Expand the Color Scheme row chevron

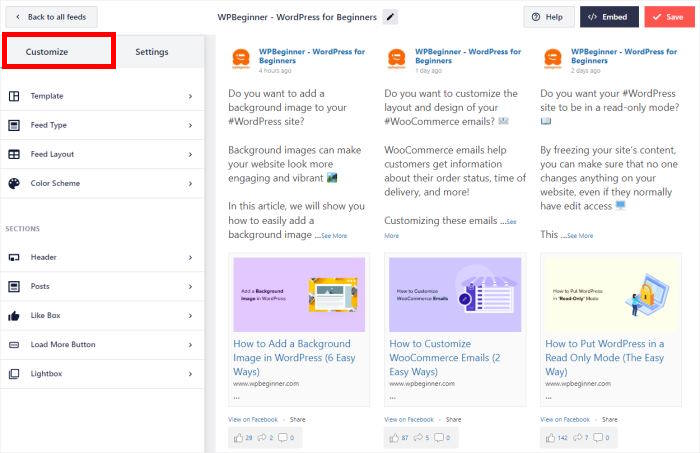click(x=190, y=183)
